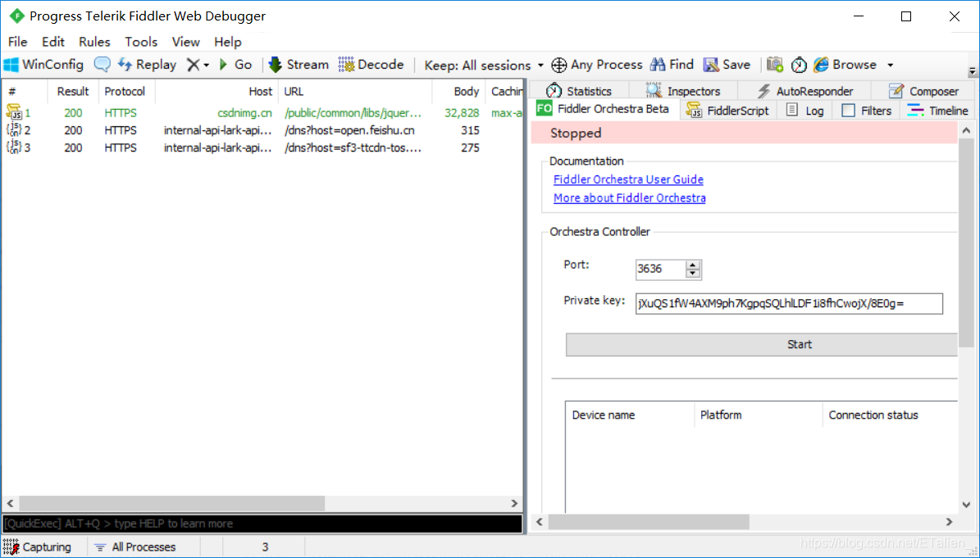Click the camera screenshot icon
The image size is (980, 558).
(x=775, y=64)
